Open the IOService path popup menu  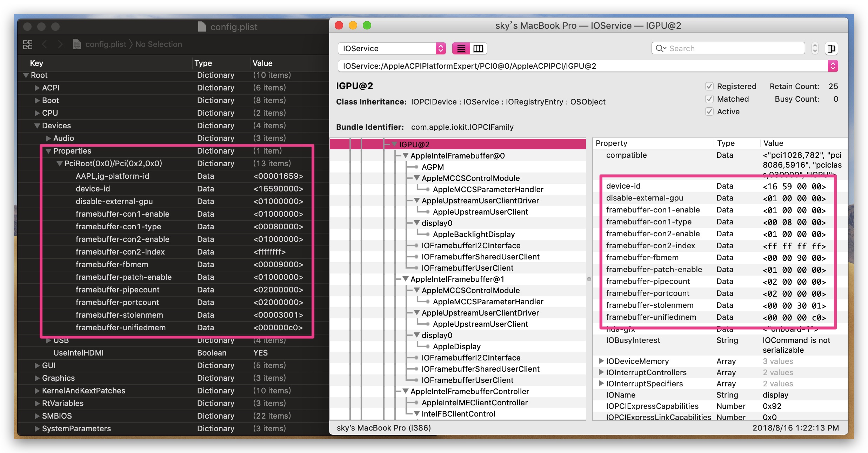833,66
